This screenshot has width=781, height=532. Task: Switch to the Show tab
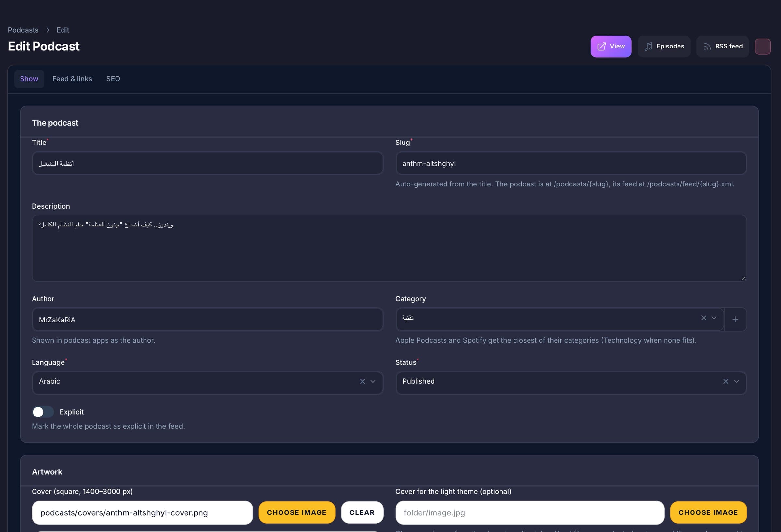(x=29, y=79)
